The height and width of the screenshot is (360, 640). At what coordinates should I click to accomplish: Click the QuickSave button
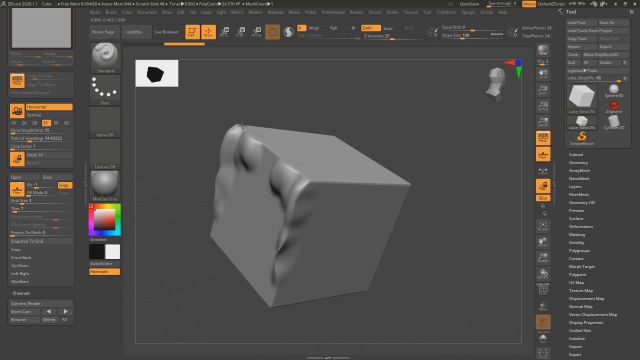click(x=469, y=4)
